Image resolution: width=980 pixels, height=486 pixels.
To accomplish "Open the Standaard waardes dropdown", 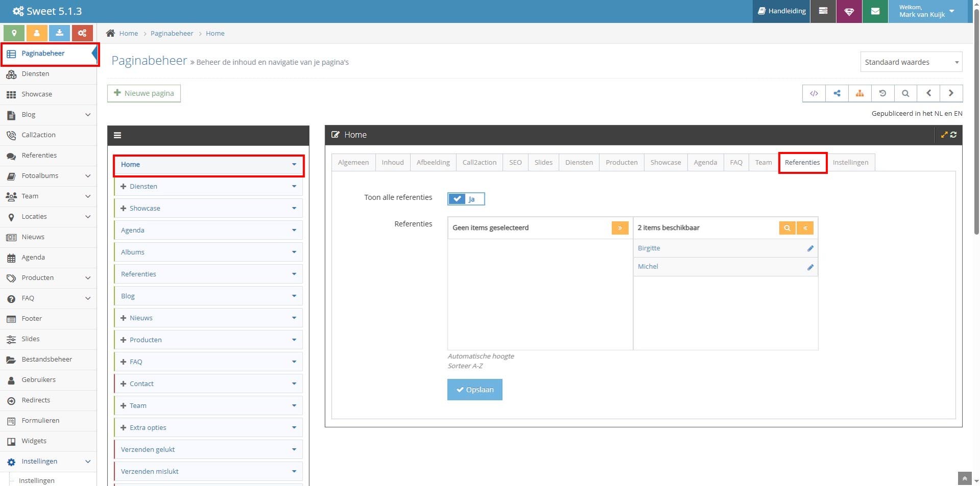I will [x=911, y=62].
